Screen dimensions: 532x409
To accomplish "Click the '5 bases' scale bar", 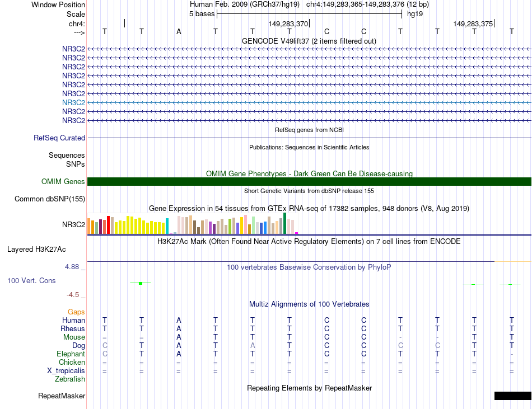I will pos(310,14).
